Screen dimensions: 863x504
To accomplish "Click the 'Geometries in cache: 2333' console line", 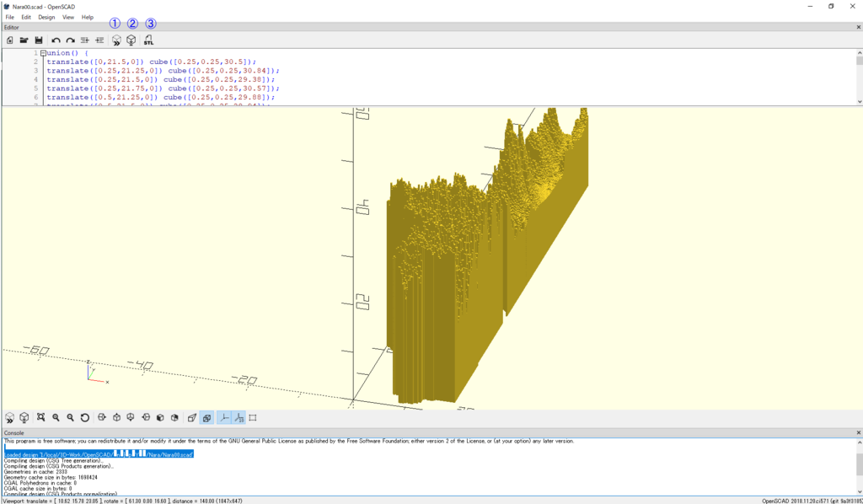I will (x=35, y=471).
